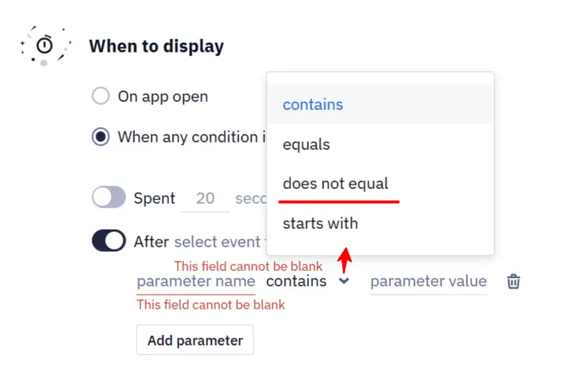
Task: Click the After label text
Action: (151, 241)
